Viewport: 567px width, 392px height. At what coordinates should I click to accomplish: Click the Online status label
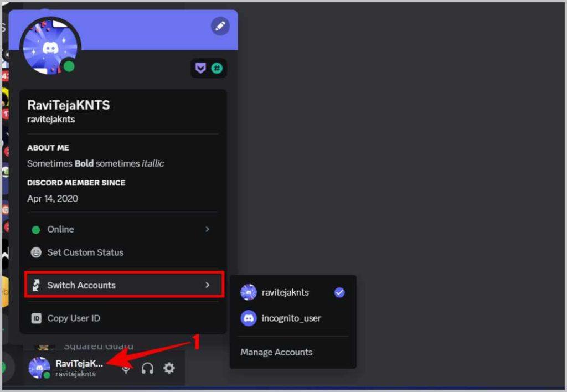60,229
